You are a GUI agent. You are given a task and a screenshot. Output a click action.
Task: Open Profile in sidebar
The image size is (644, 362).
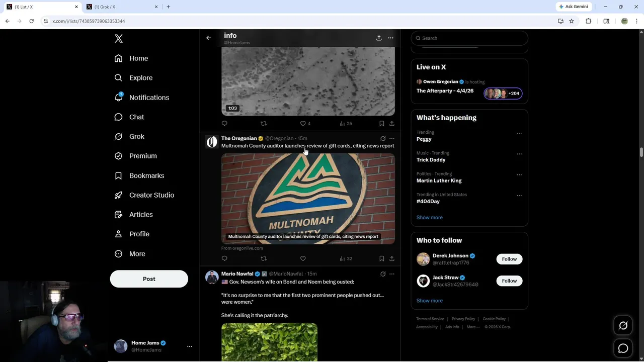tap(132, 234)
